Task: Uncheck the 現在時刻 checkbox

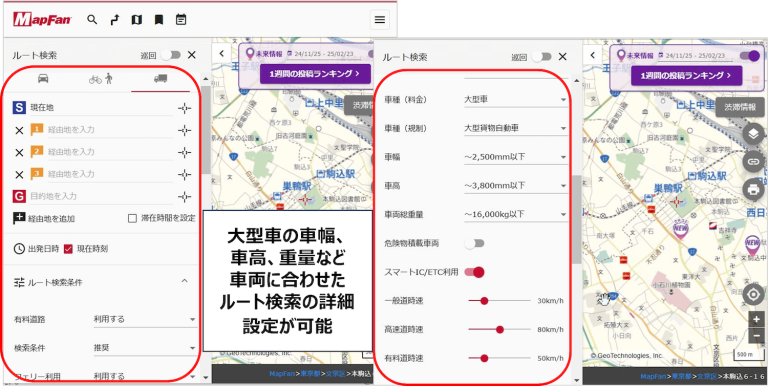Action: (69, 249)
